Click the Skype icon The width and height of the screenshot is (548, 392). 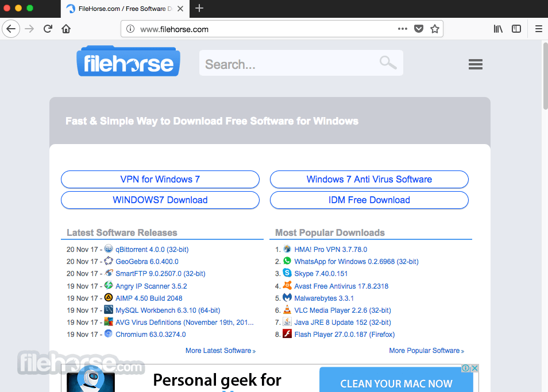pos(287,273)
